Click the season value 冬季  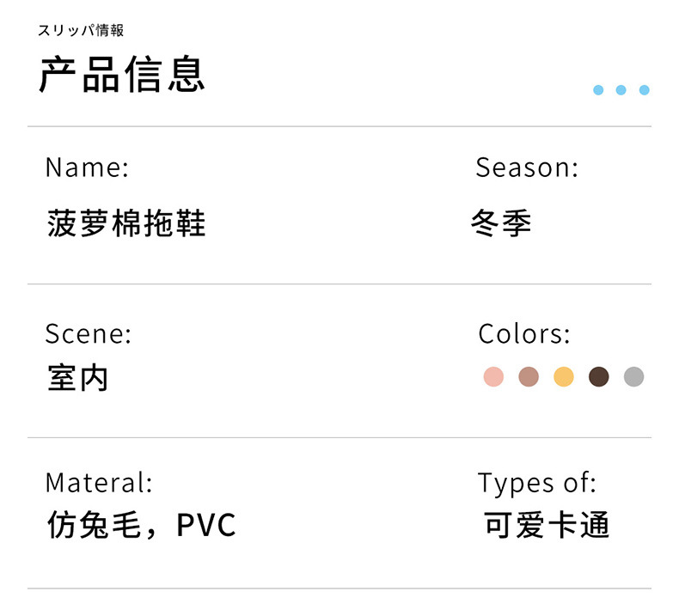(x=501, y=223)
